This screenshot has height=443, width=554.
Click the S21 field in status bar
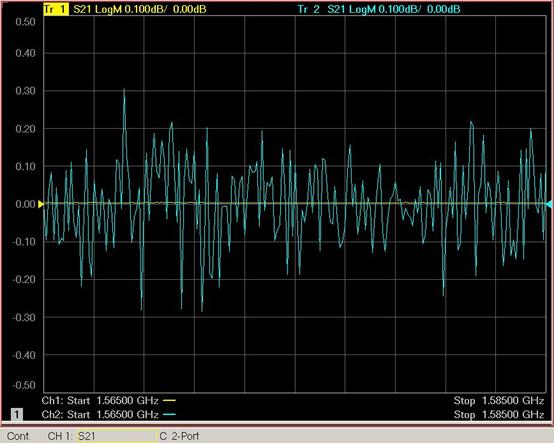coord(117,436)
